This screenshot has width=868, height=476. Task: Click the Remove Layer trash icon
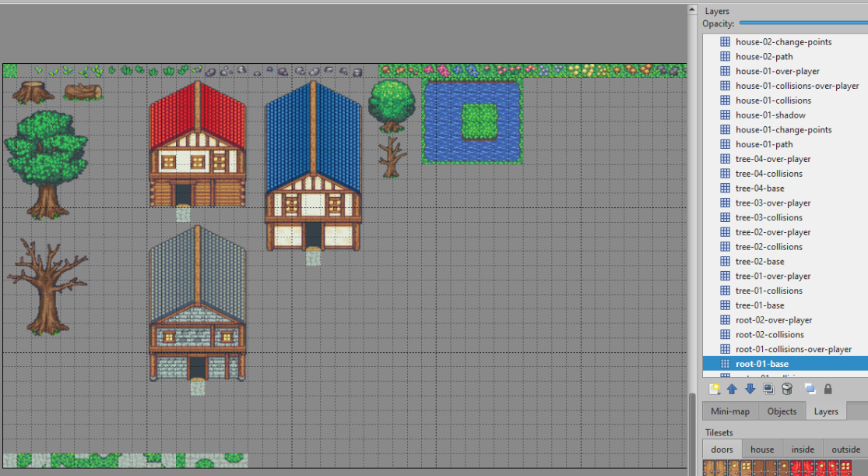pyautogui.click(x=787, y=389)
